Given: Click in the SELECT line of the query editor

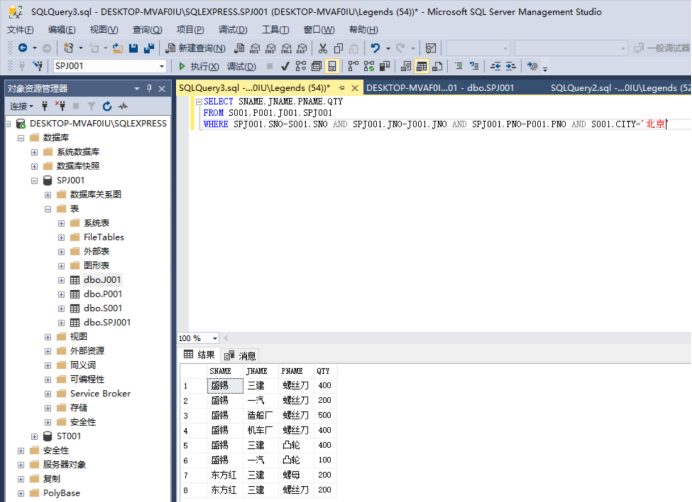Looking at the screenshot, I should coord(273,102).
